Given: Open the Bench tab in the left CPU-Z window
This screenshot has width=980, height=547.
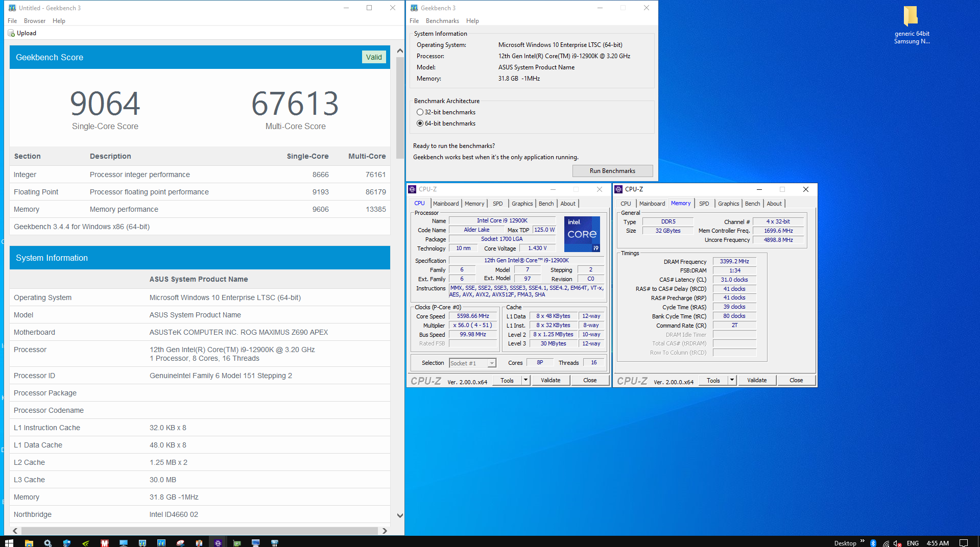Looking at the screenshot, I should [x=546, y=204].
